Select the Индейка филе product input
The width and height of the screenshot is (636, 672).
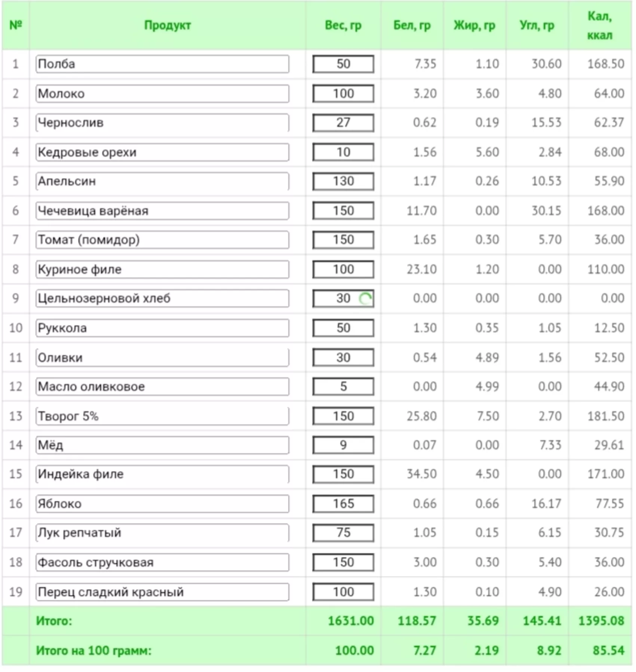(x=162, y=474)
